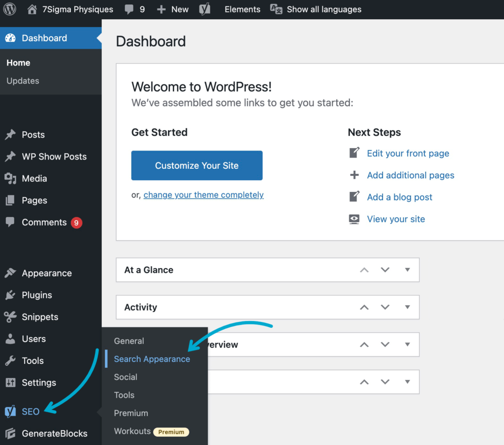Image resolution: width=504 pixels, height=445 pixels.
Task: Click the translation icon beside Show all languages
Action: (276, 9)
